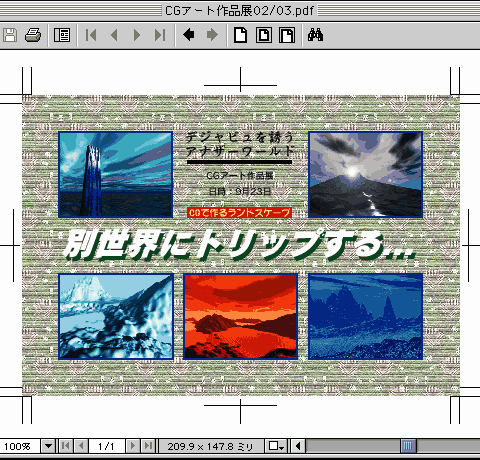Go to first page in toolbar
This screenshot has height=460, width=480.
(x=91, y=35)
